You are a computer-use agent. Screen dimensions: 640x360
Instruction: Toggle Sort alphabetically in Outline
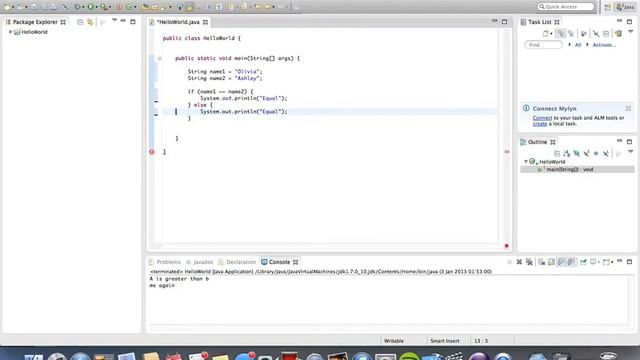(567, 153)
